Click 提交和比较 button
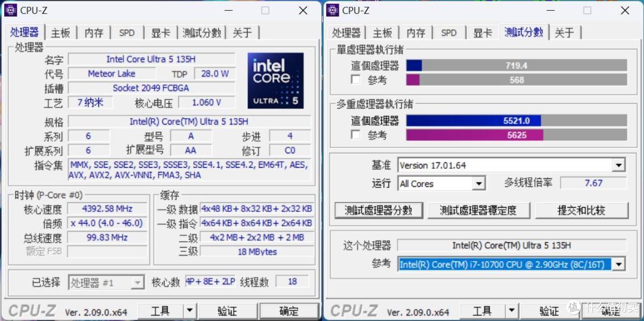 tap(581, 211)
